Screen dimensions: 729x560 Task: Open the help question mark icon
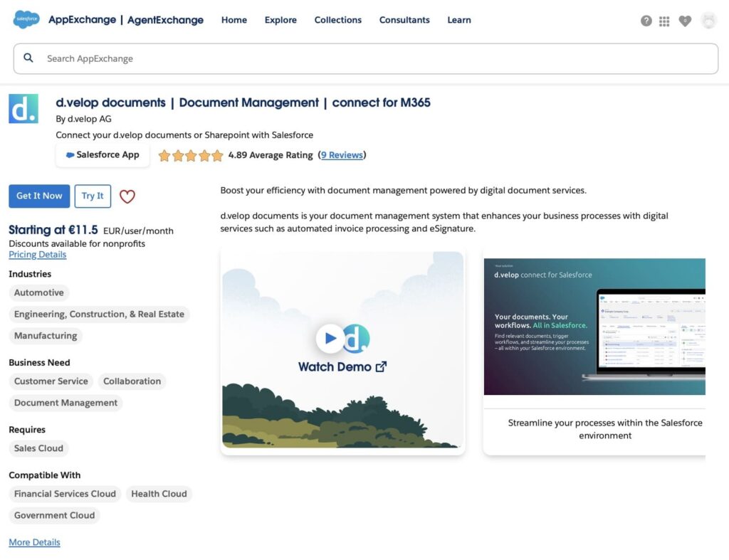(x=646, y=21)
